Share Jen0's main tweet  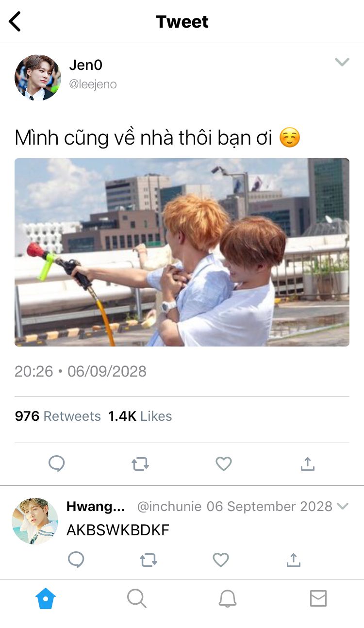(307, 464)
